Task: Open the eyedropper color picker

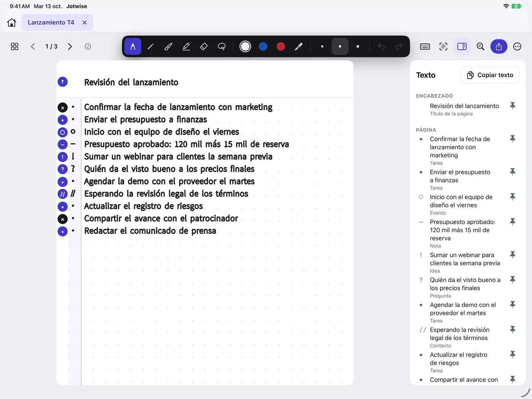Action: [299, 46]
